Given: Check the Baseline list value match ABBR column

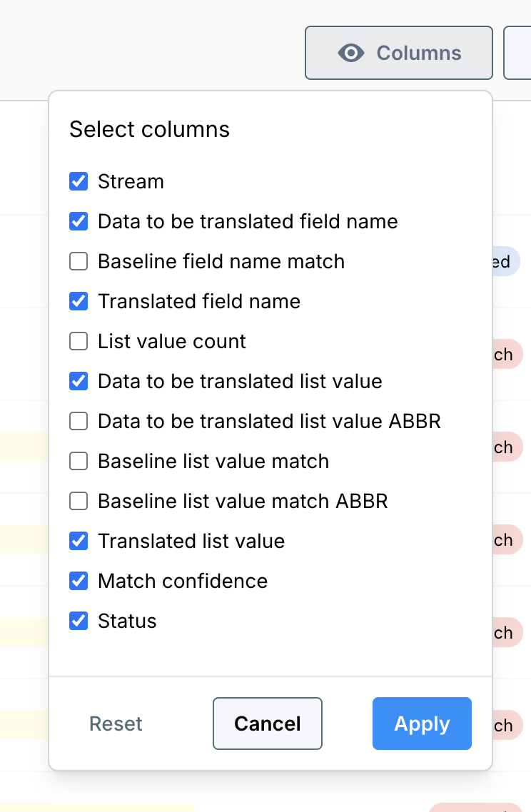Looking at the screenshot, I should tap(79, 501).
